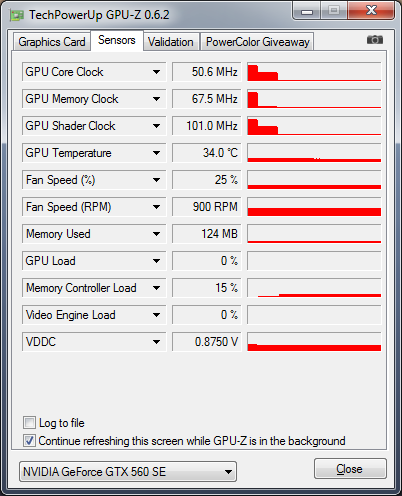Switch to the Graphics Card tab
This screenshot has height=496, width=402.
coord(52,42)
